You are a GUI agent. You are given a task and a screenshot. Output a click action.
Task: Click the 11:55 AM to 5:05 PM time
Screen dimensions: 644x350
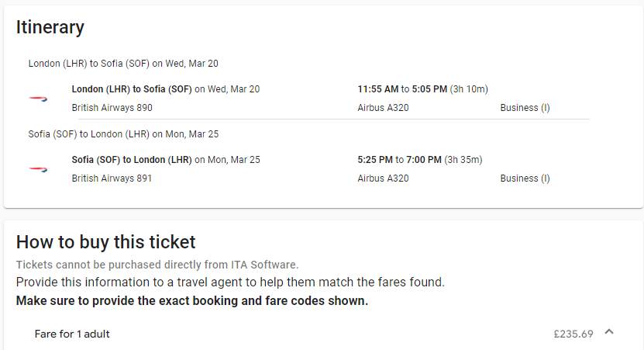tap(402, 89)
